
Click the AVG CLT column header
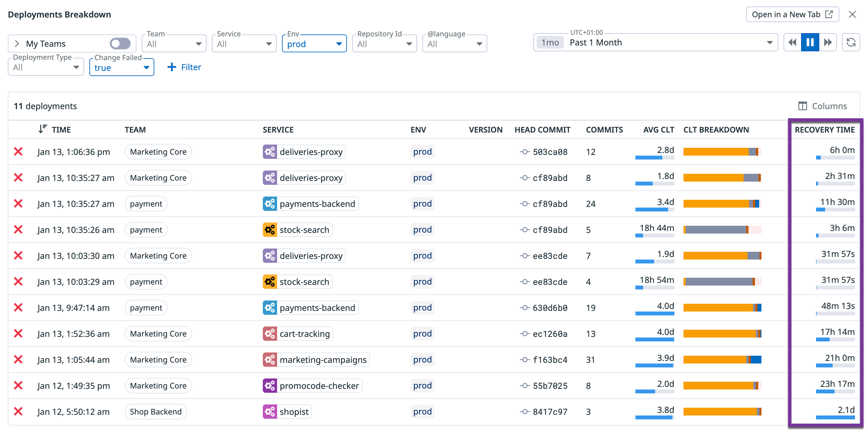pos(658,130)
